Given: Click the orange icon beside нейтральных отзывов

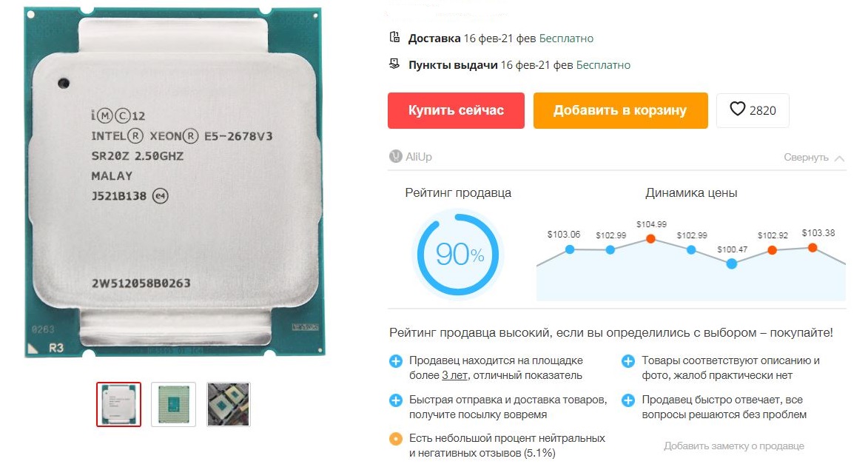Looking at the screenshot, I should pyautogui.click(x=396, y=440).
